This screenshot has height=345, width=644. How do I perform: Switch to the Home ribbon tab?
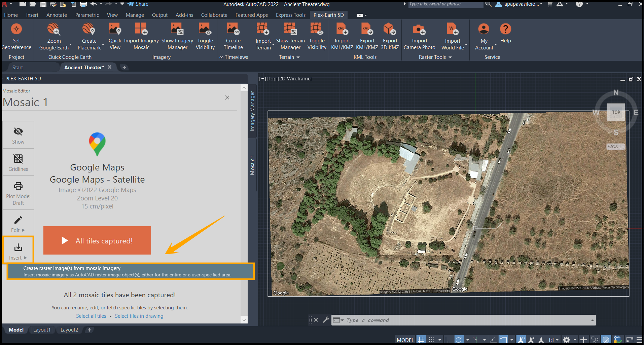coord(11,15)
